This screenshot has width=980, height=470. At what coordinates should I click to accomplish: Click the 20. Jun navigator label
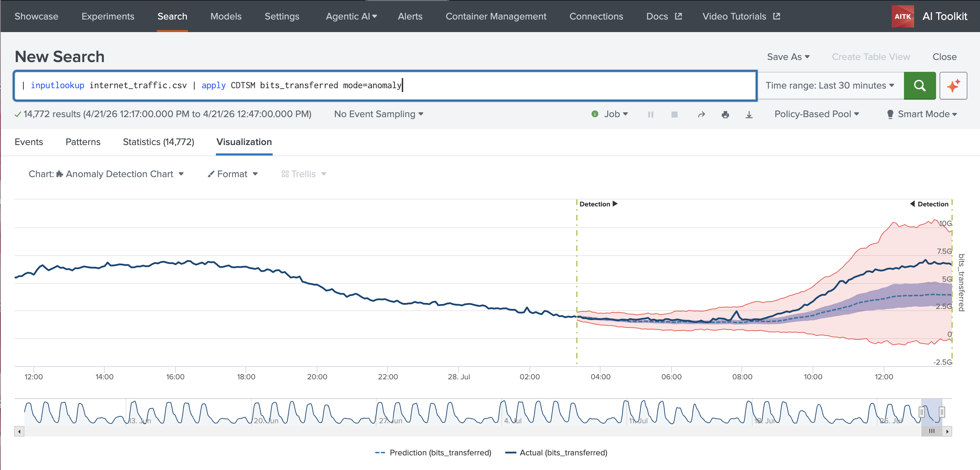point(266,421)
